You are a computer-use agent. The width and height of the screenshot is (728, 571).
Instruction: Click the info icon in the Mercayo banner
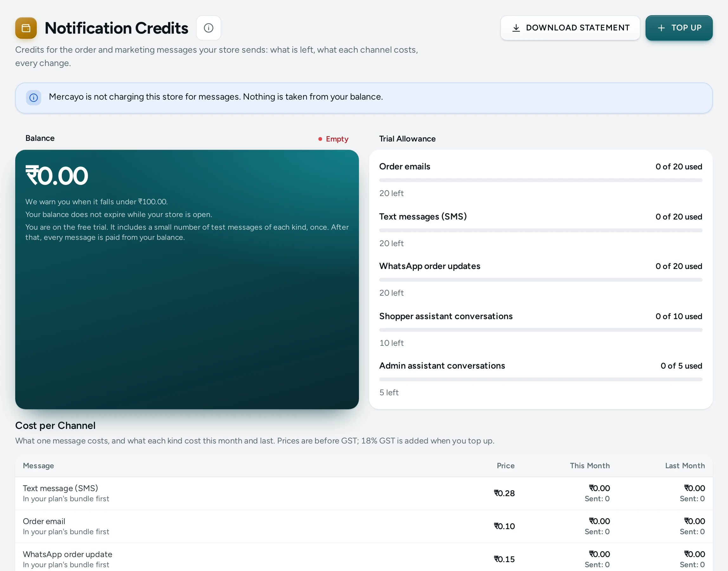(x=34, y=98)
